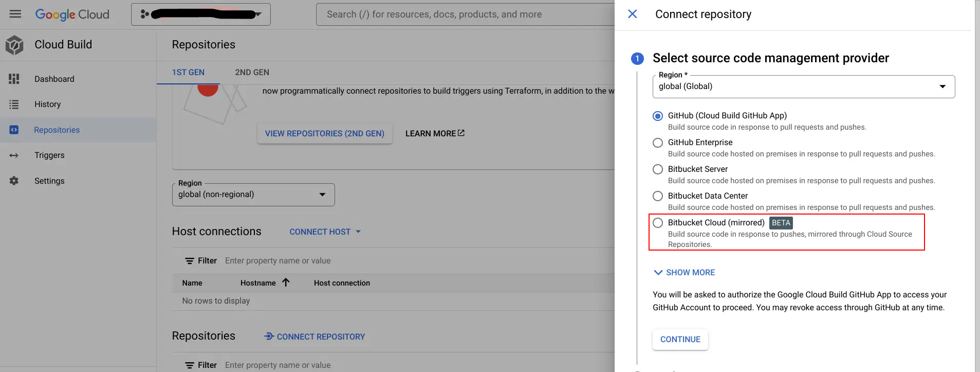Click the Triggers arrow icon

click(x=14, y=155)
